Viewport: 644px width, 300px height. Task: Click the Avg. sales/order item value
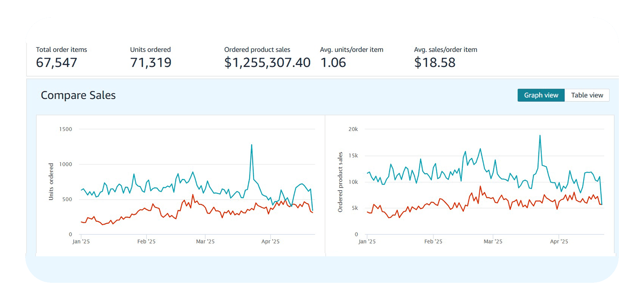point(434,62)
